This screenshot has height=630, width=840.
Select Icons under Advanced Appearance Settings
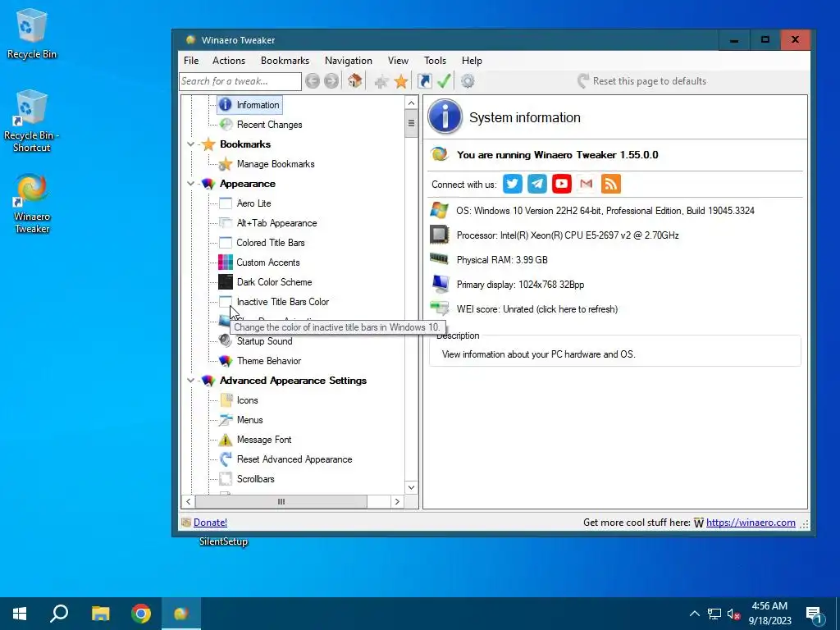click(x=248, y=400)
